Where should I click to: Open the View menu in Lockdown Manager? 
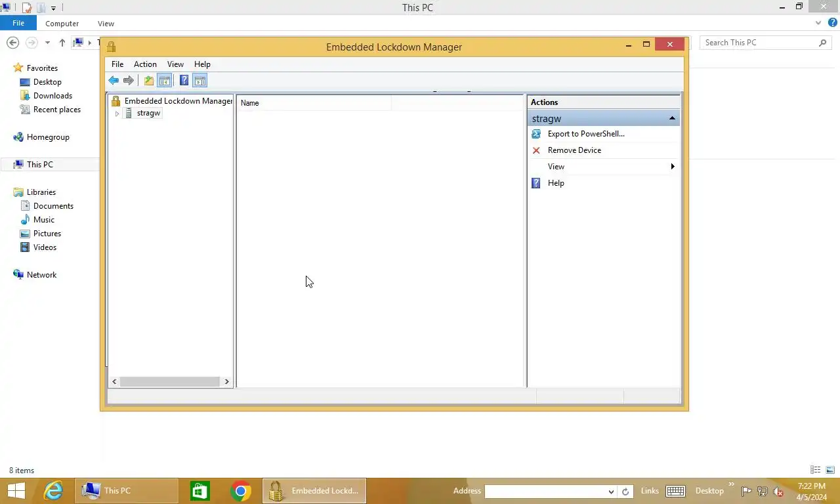(175, 64)
